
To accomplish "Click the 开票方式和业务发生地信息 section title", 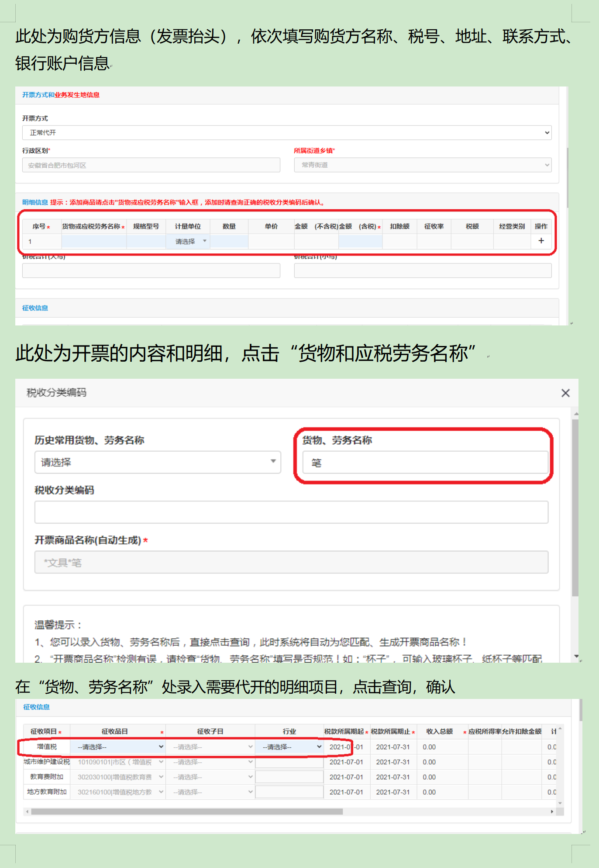I will click(x=61, y=95).
